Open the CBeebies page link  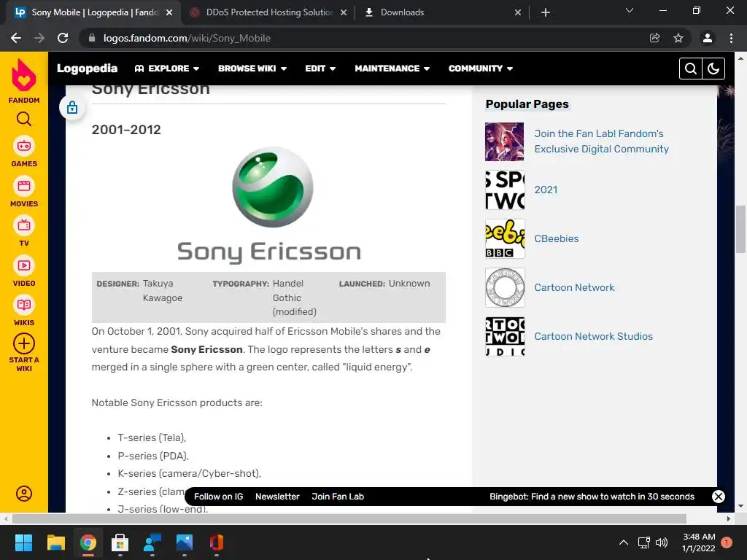point(557,238)
